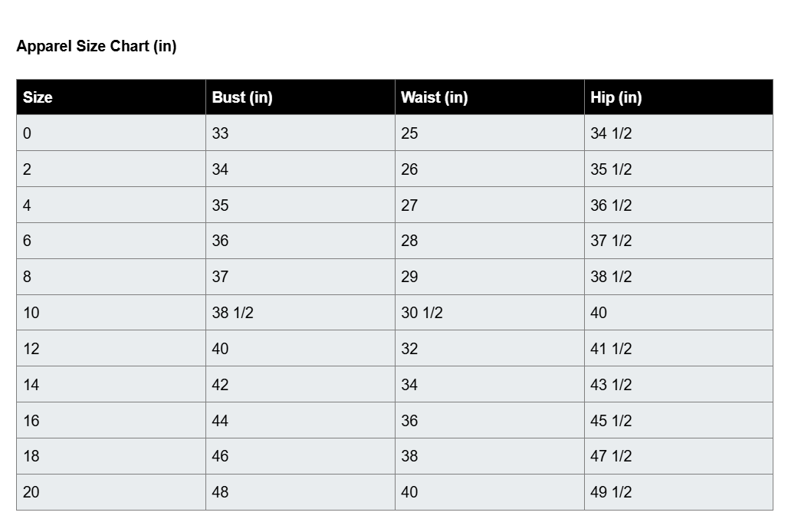Select the Hip (in) column header
This screenshot has width=788, height=532.
pyautogui.click(x=616, y=97)
